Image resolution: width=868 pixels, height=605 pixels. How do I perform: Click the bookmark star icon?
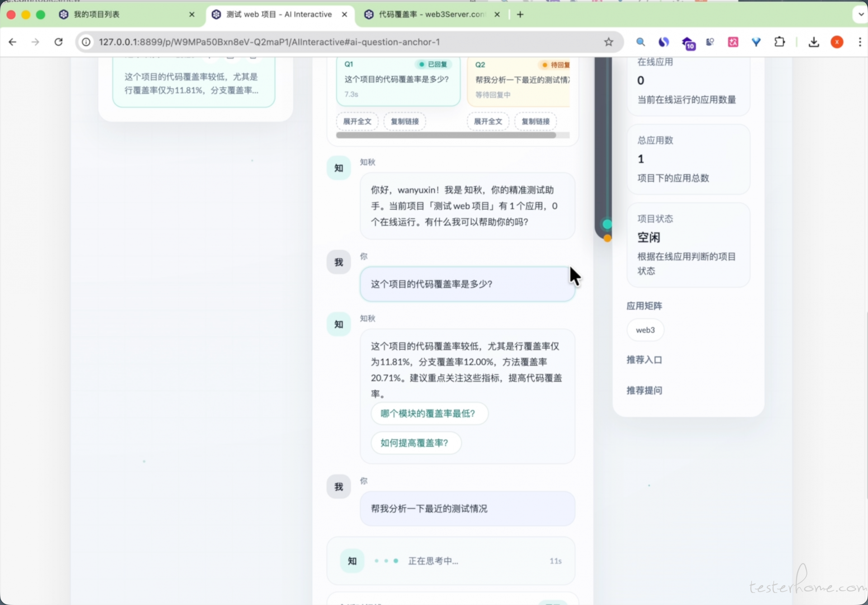click(609, 42)
